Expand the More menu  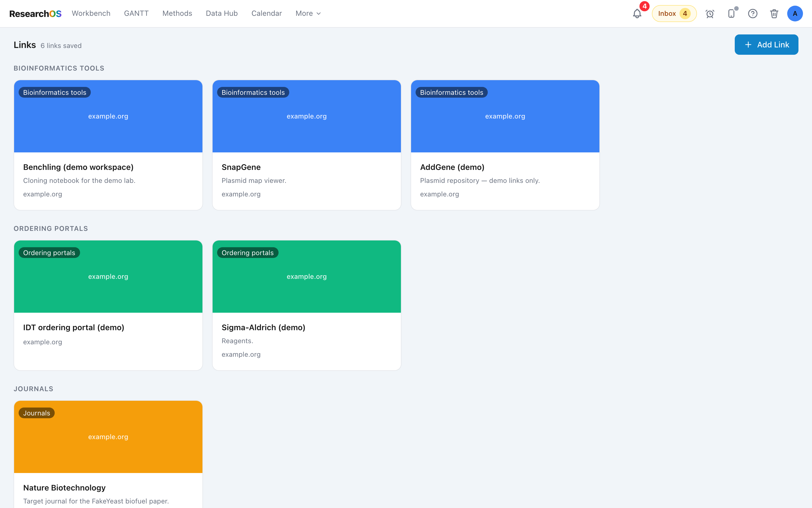tap(308, 14)
